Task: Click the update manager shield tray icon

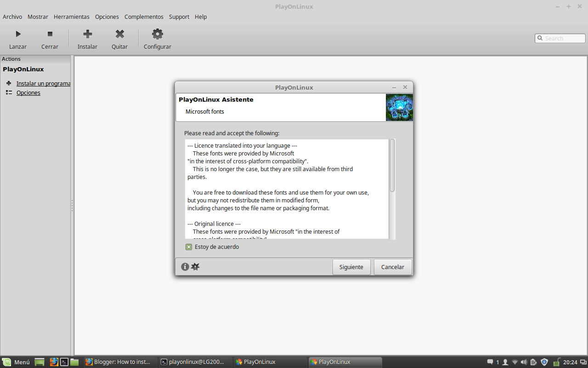Action: (544, 362)
